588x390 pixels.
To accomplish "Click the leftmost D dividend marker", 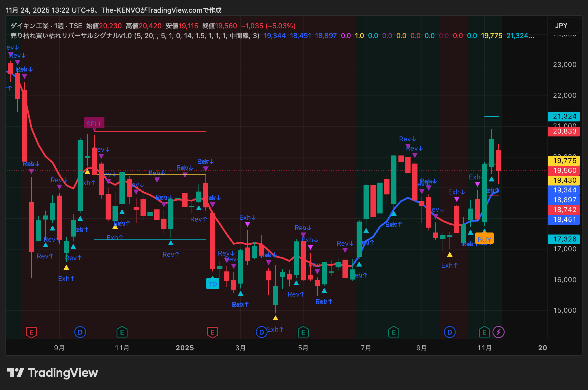I will pos(80,332).
